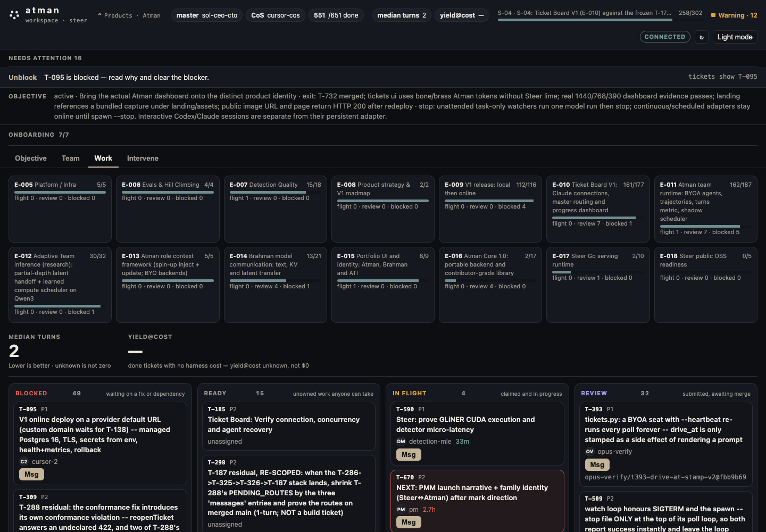Open the E-009 V1 release card
Viewport: 766px width, 532px height.
(490, 209)
